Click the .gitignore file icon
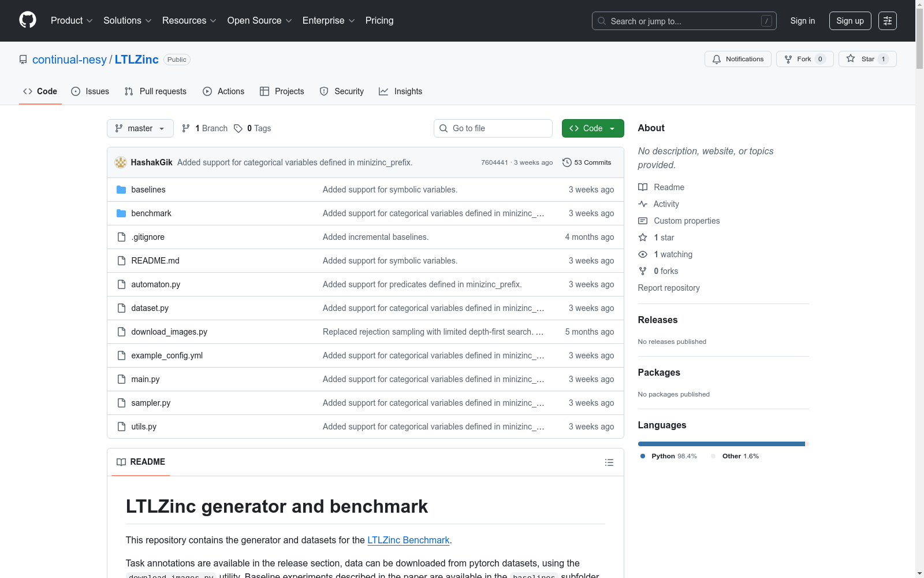This screenshot has width=924, height=578. 121,237
